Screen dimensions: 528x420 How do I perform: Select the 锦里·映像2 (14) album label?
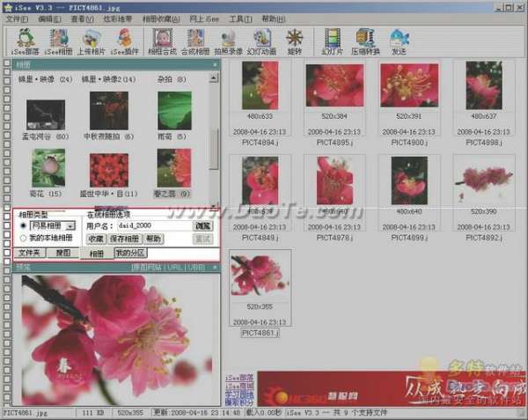click(x=108, y=79)
